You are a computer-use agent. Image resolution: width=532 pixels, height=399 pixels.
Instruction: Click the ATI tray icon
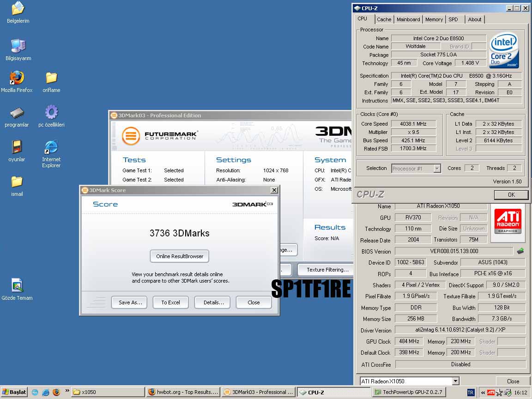[490, 393]
